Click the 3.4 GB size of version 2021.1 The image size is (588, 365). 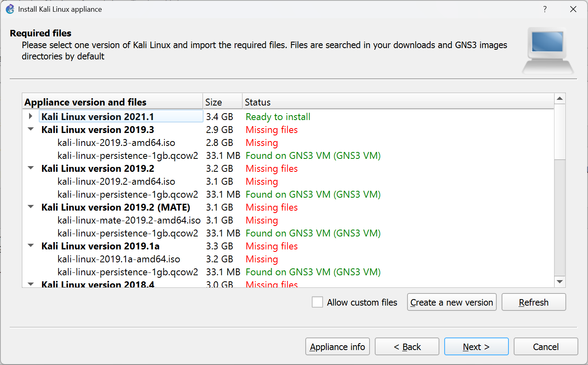coord(220,116)
